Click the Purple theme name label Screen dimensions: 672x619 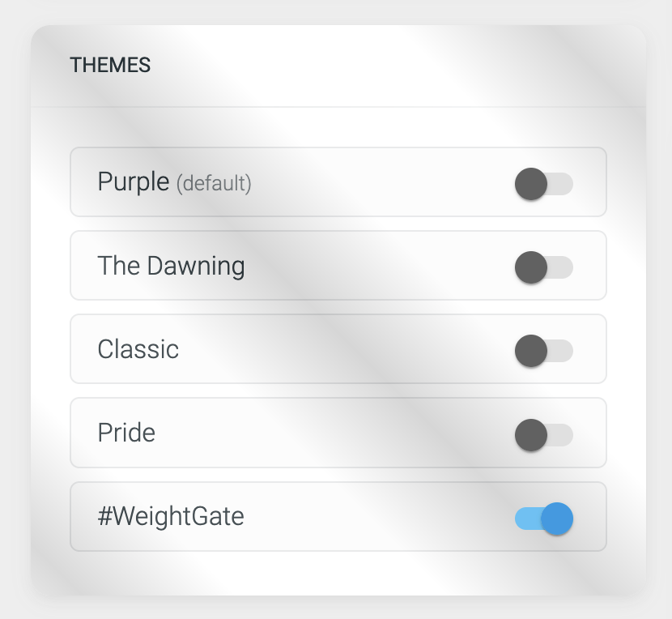(x=134, y=181)
